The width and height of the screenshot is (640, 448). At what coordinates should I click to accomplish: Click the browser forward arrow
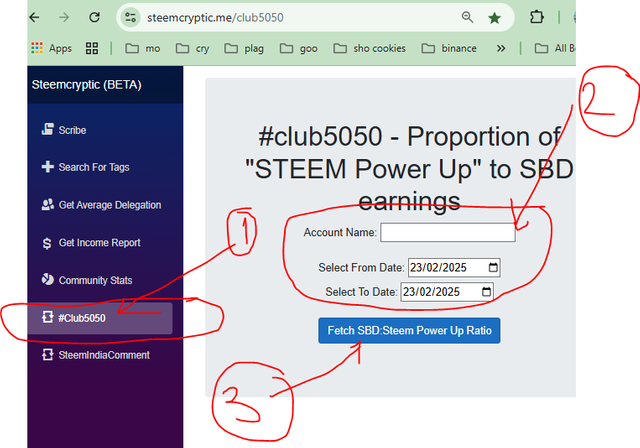64,18
